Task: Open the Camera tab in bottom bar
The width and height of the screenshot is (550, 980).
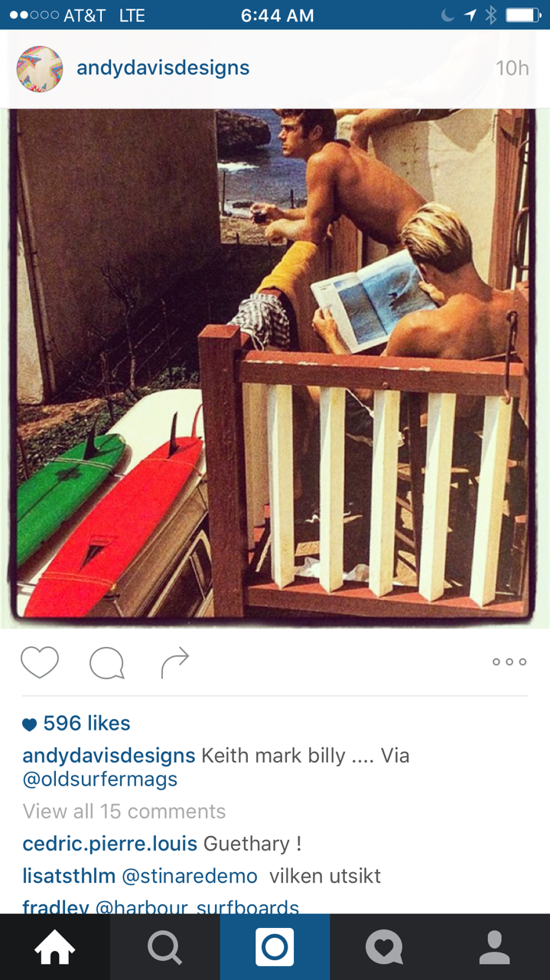Action: pos(275,947)
